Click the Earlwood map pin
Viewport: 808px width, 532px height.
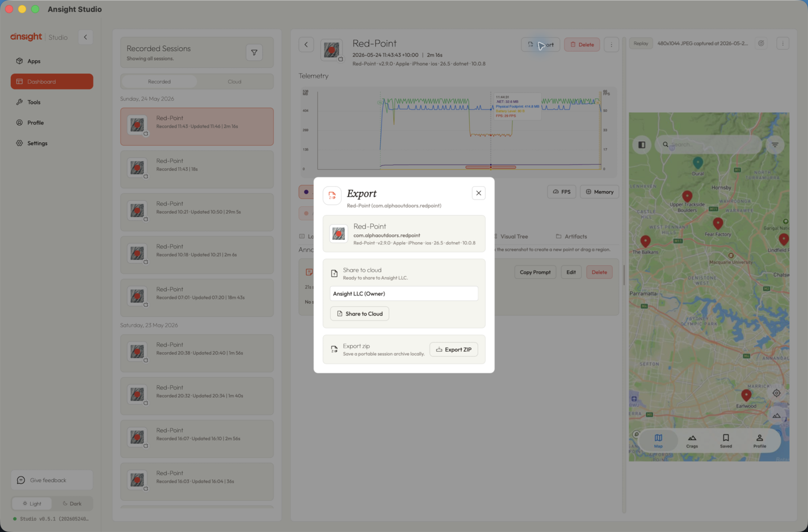click(x=746, y=395)
